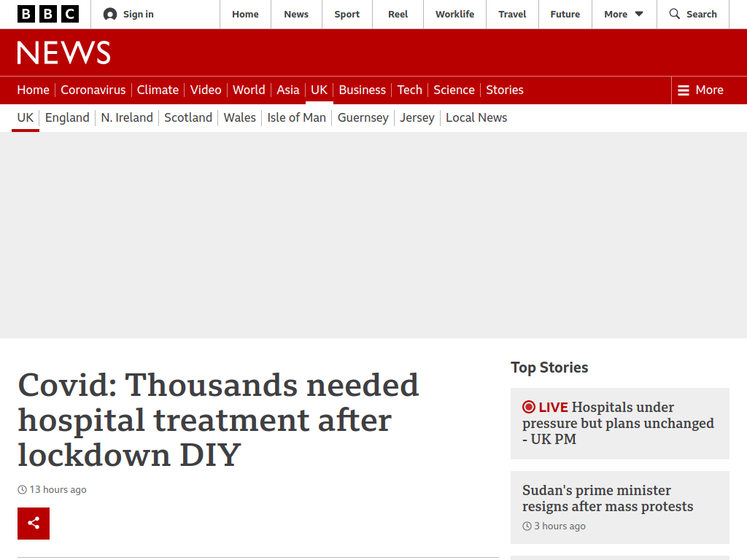Click the hamburger menu icon beside More
Image resolution: width=747 pixels, height=560 pixels.
coord(684,90)
